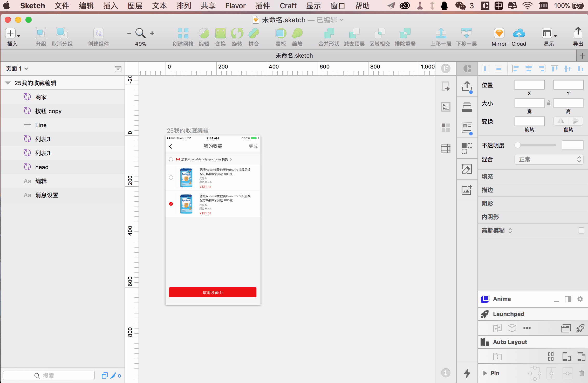Click the Export (导出) toolbar icon
The width and height of the screenshot is (588, 383).
[x=578, y=33]
